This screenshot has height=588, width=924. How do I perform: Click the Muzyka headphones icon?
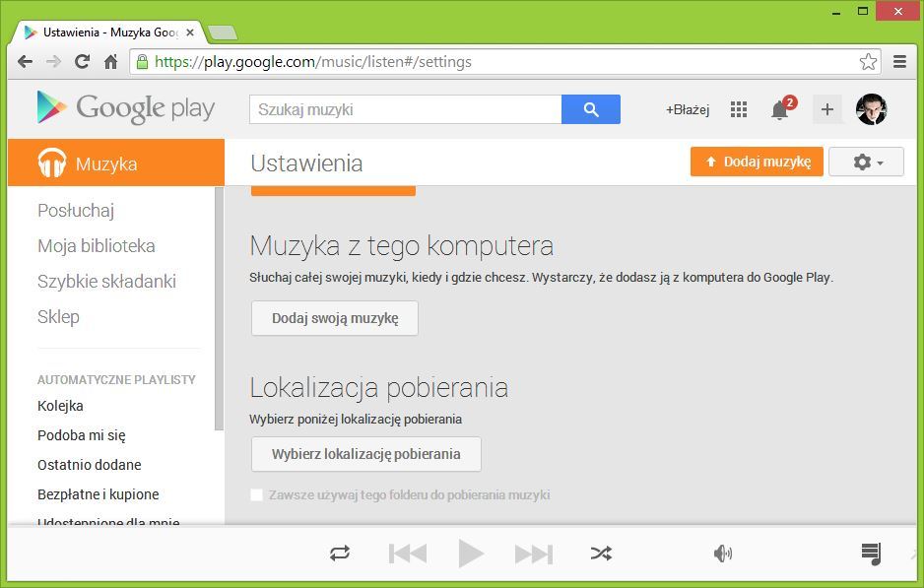pos(52,163)
